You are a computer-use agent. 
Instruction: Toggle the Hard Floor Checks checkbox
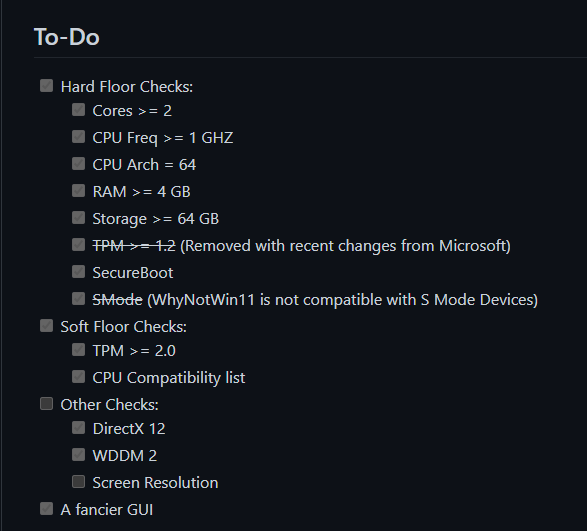click(x=46, y=85)
